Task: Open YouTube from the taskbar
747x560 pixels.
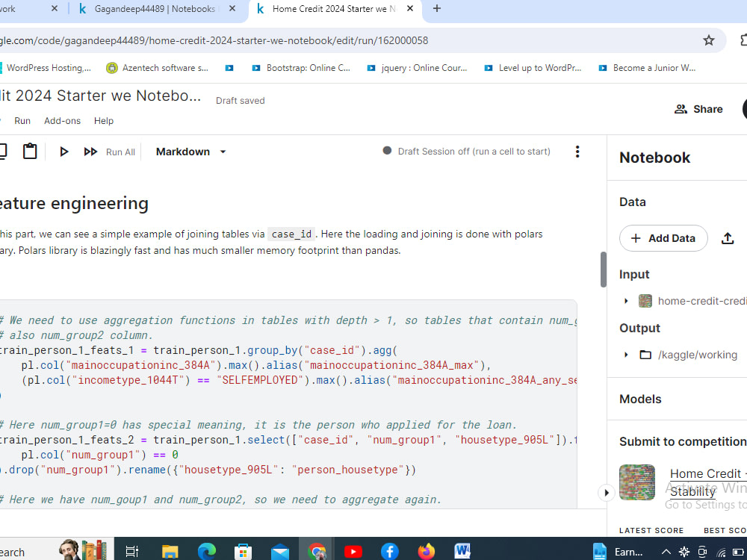Action: [x=353, y=552]
